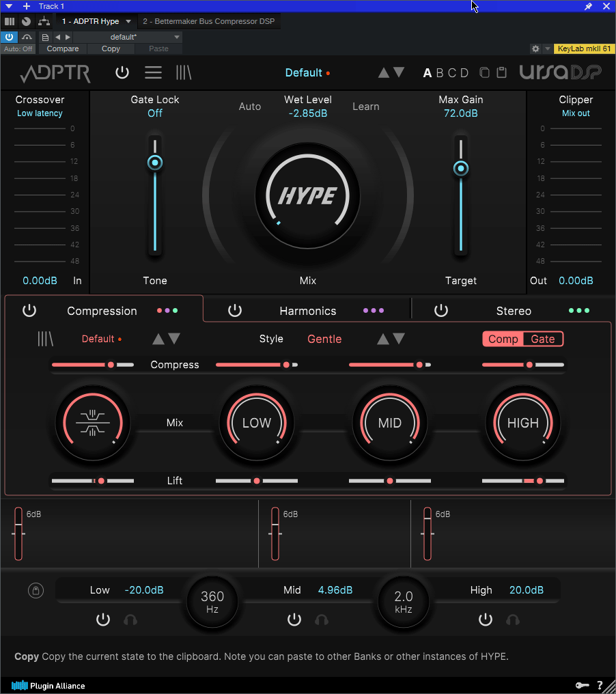
Task: Click the Auto button near Wet Level
Action: [x=250, y=107]
